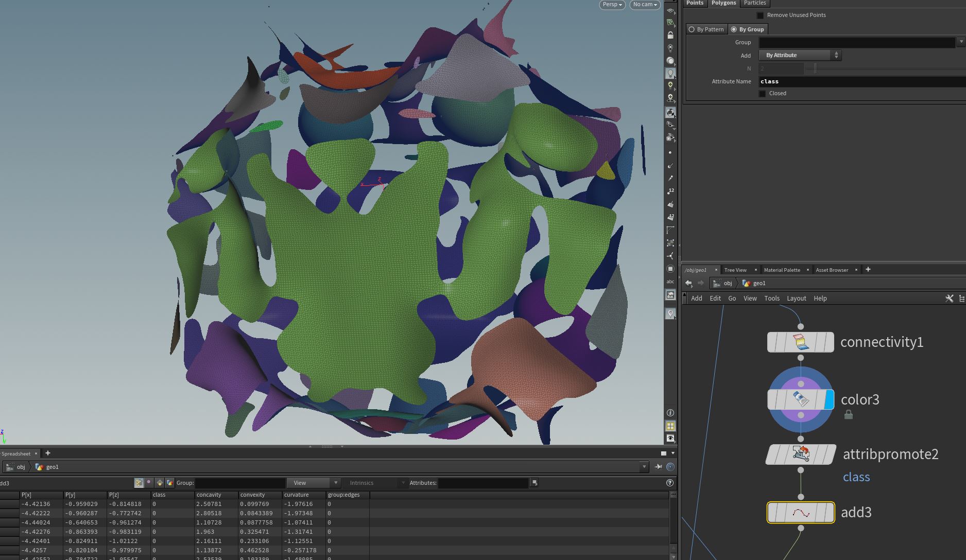Toggle the abc display-text icon
Viewport: 966px width, 560px height.
(x=670, y=282)
